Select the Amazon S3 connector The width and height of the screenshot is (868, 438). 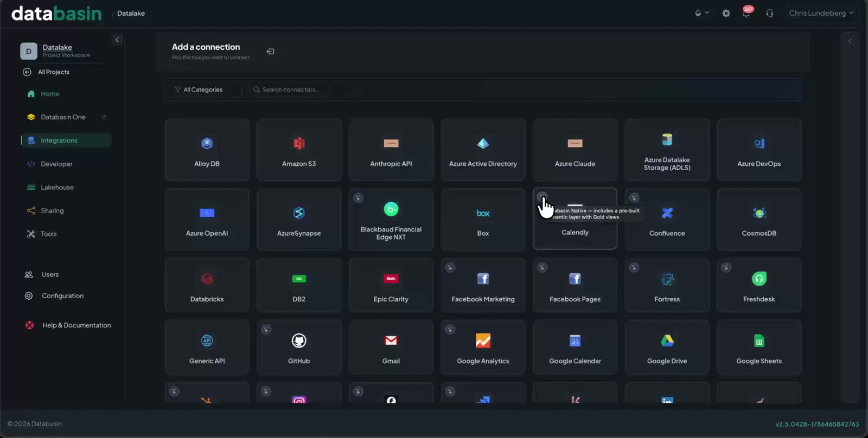[299, 150]
